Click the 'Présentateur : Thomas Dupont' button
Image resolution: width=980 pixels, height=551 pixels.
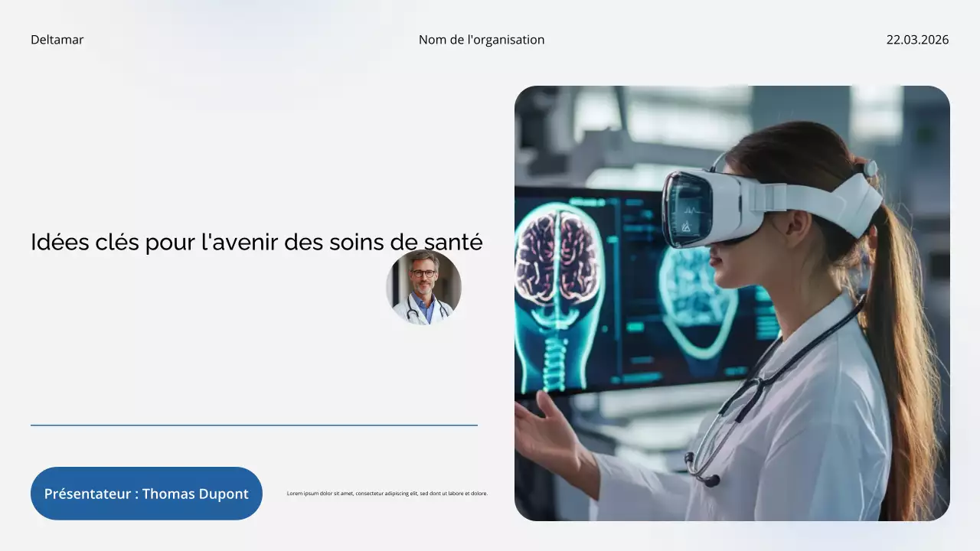[x=146, y=494]
